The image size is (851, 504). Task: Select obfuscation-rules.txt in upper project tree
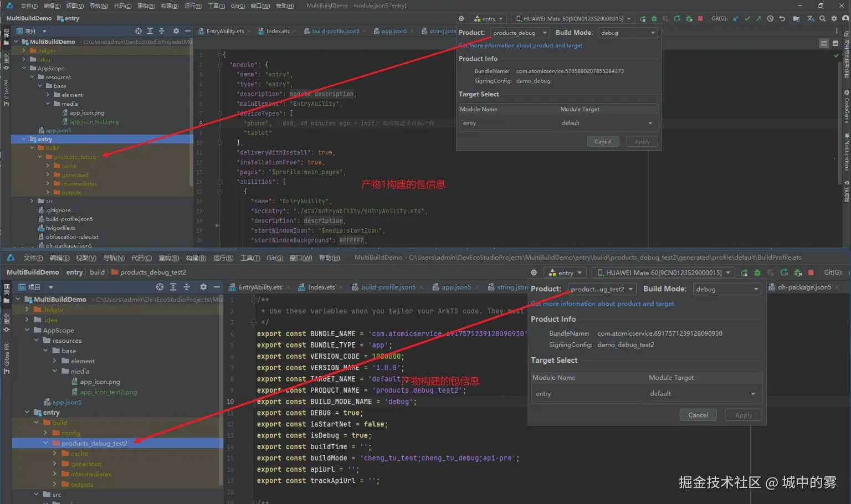(x=72, y=236)
